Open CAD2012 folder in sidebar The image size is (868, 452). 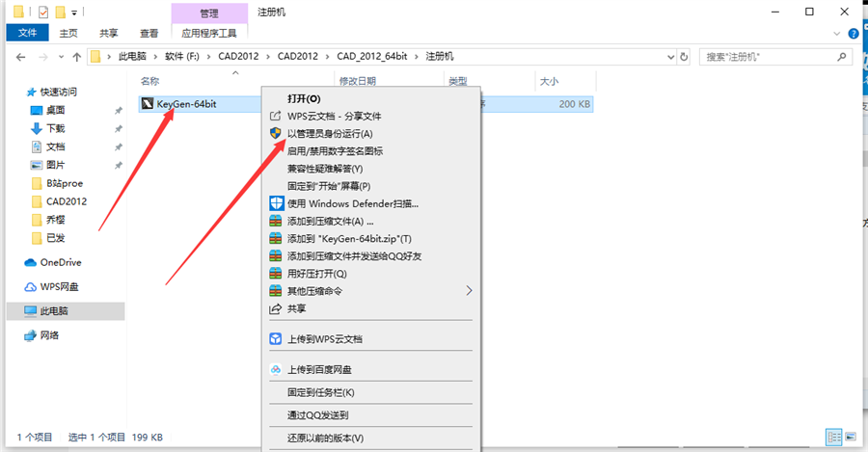tap(67, 201)
